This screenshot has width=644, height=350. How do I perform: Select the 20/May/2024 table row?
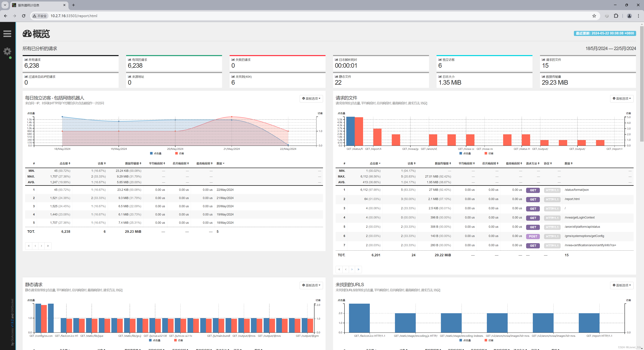[174, 206]
